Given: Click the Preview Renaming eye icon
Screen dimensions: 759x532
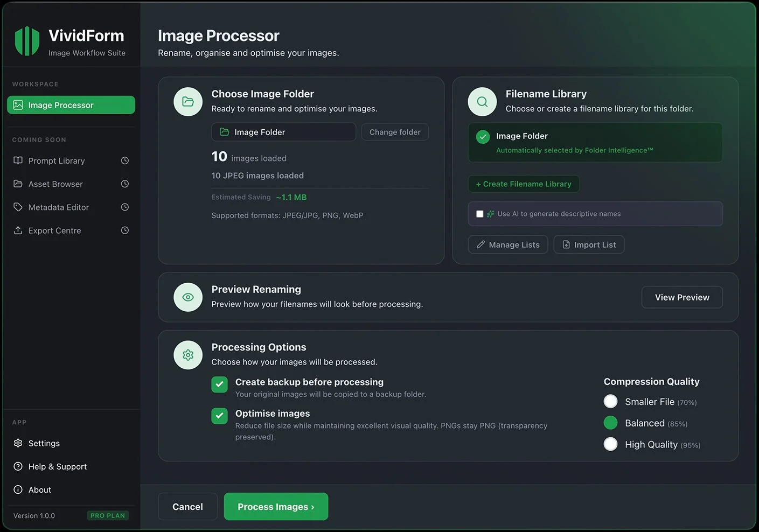Looking at the screenshot, I should [188, 297].
